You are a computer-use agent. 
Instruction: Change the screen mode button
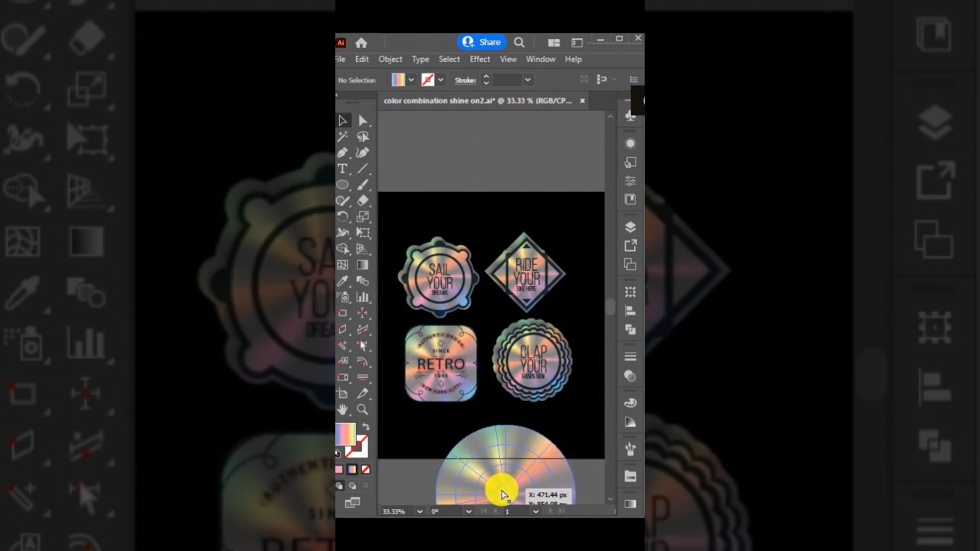pos(352,503)
